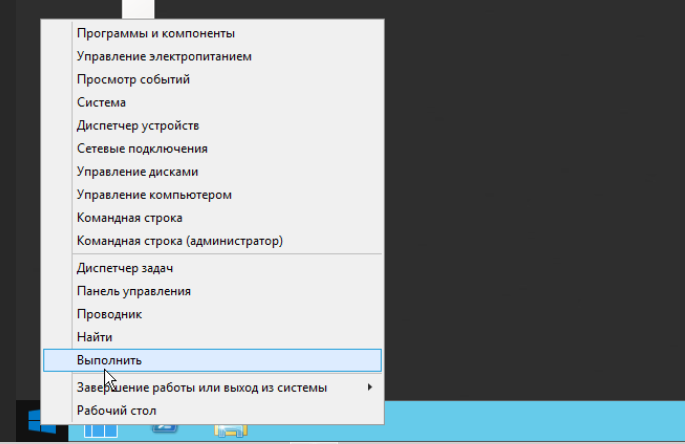The width and height of the screenshot is (685, 444).
Task: Open Сетевые подключения
Action: (142, 149)
